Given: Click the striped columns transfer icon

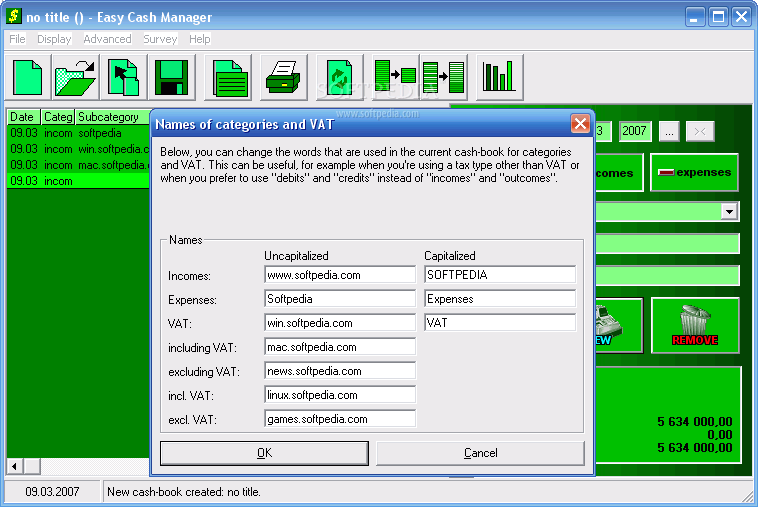Looking at the screenshot, I should (x=444, y=77).
